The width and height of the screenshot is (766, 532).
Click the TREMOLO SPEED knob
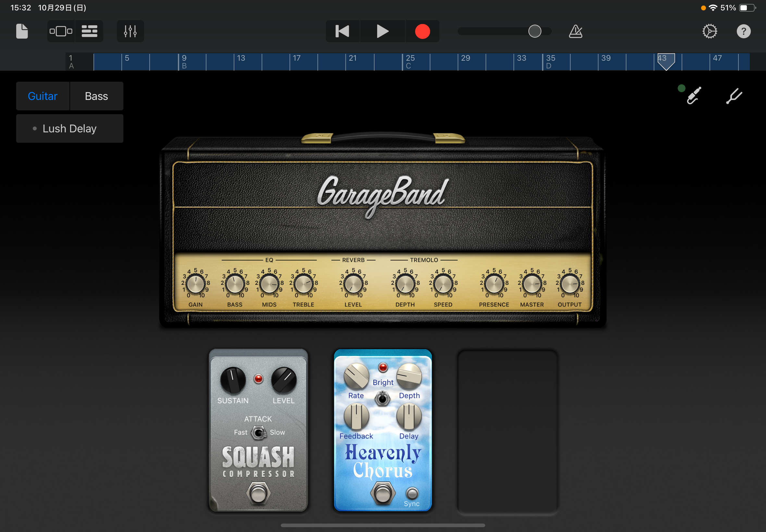pyautogui.click(x=443, y=284)
